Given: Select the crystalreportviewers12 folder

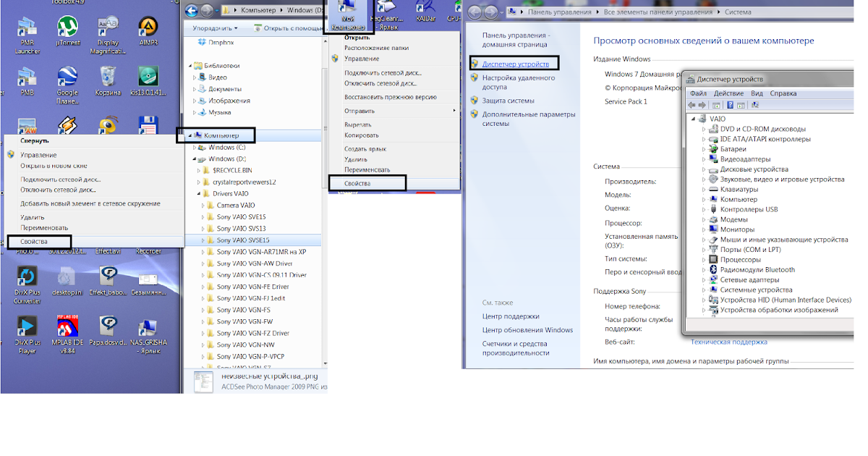Looking at the screenshot, I should (244, 182).
